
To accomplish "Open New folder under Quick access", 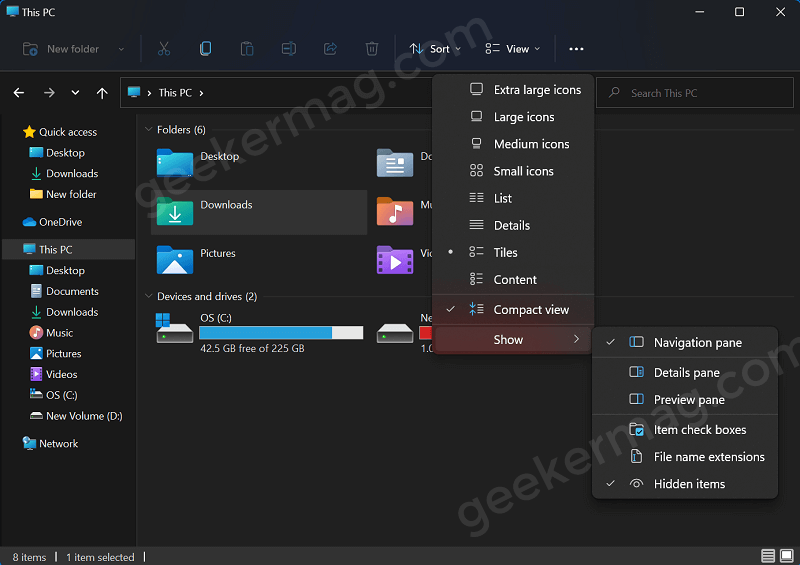I will click(63, 194).
